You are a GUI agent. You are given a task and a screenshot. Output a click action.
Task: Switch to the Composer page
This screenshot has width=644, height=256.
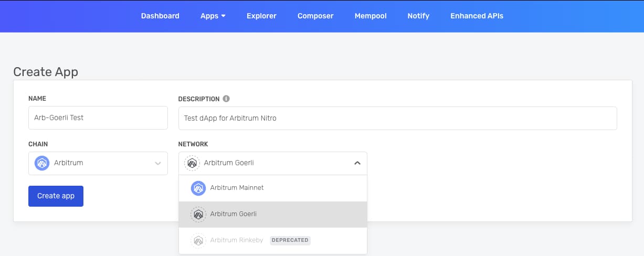point(315,16)
